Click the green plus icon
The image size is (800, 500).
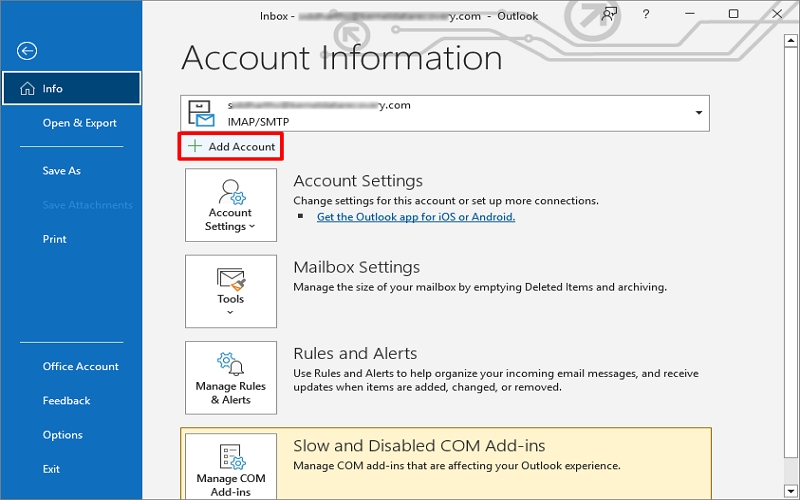(x=194, y=146)
